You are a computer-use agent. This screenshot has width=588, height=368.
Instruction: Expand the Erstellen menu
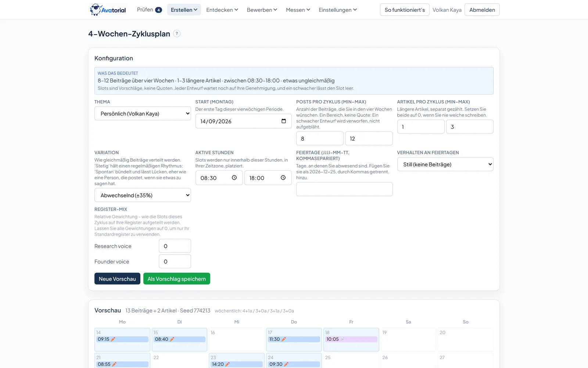[x=184, y=10]
